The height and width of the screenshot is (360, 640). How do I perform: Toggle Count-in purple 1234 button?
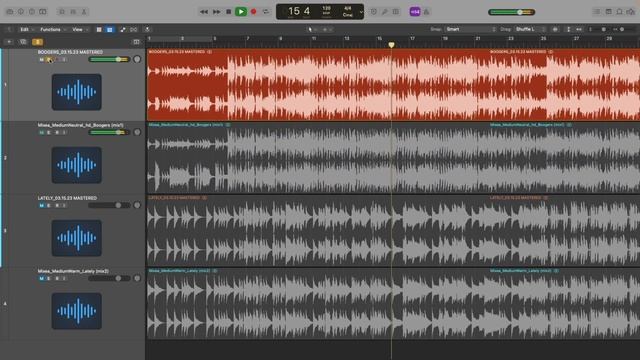[415, 12]
